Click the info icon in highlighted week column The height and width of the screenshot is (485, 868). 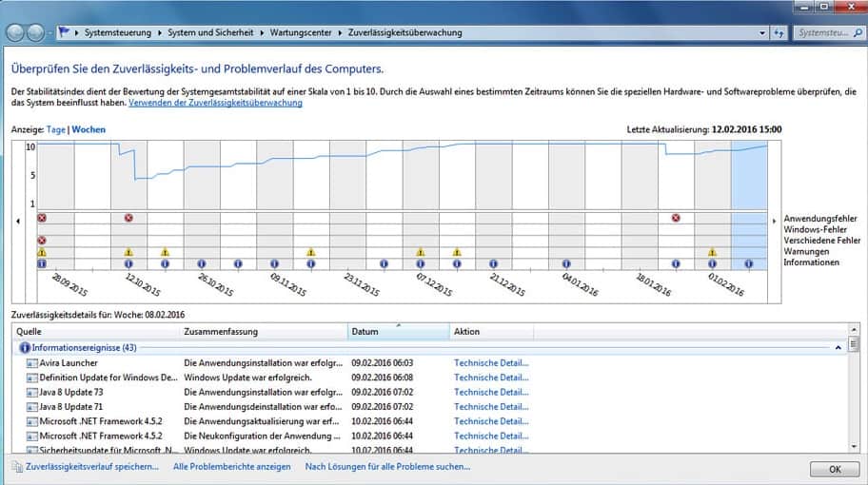pyautogui.click(x=748, y=263)
